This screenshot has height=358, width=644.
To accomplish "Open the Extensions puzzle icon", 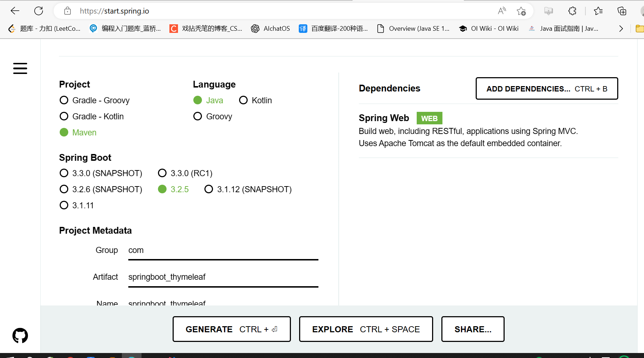I will tap(572, 11).
